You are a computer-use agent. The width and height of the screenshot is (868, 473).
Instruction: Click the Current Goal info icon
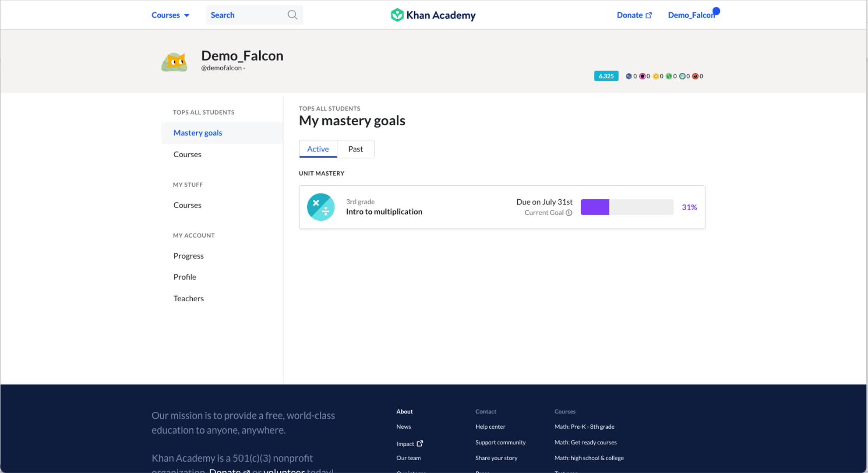(x=569, y=213)
